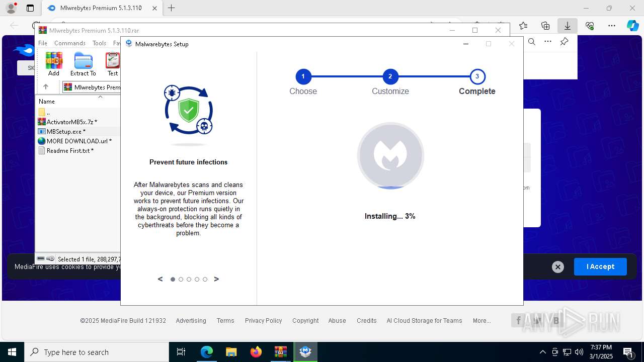Select ActivatorMB5x.7z in the archive list
Screen dimensions: 644x362
(x=72, y=122)
